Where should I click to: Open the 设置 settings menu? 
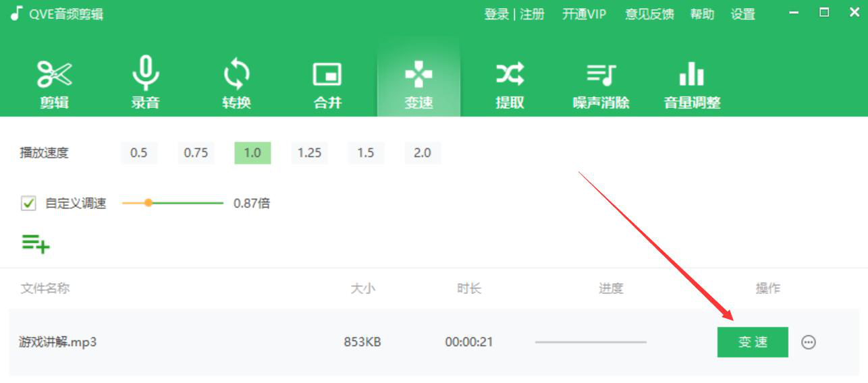coord(742,14)
